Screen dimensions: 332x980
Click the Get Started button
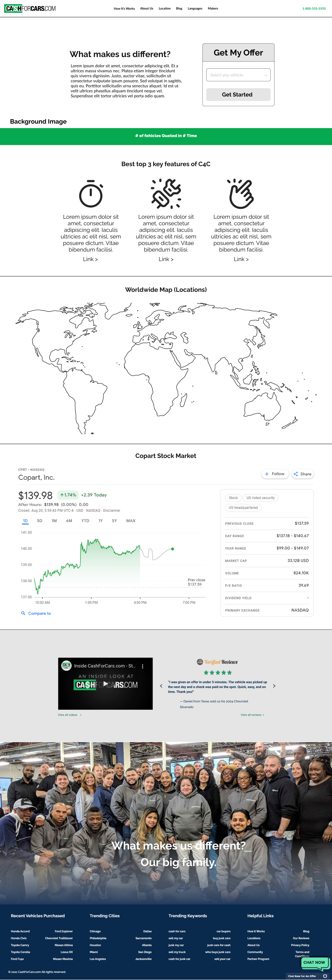click(x=238, y=95)
